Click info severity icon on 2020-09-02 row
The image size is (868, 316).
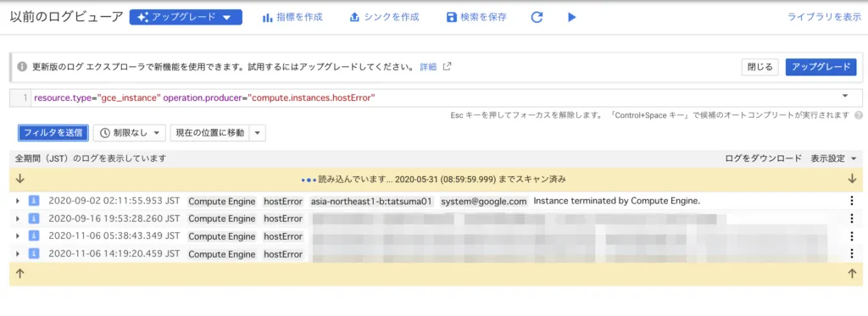(34, 201)
